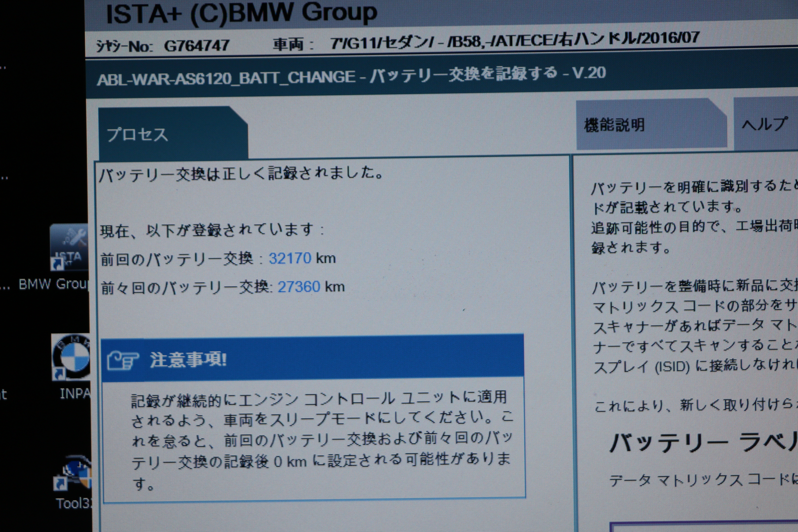Image resolution: width=798 pixels, height=532 pixels.
Task: Click the INPA shortcut label text
Action: [x=75, y=394]
